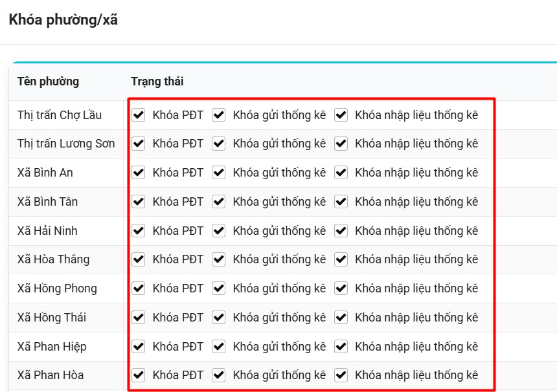
Task: Click the Khóa phường/xã page title
Action: (x=63, y=20)
